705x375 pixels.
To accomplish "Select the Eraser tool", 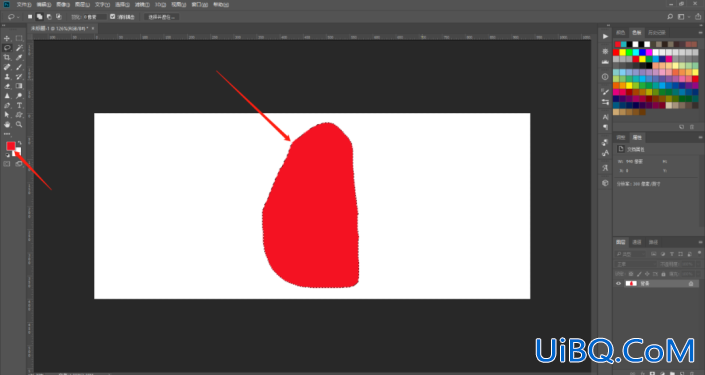I will (7, 86).
